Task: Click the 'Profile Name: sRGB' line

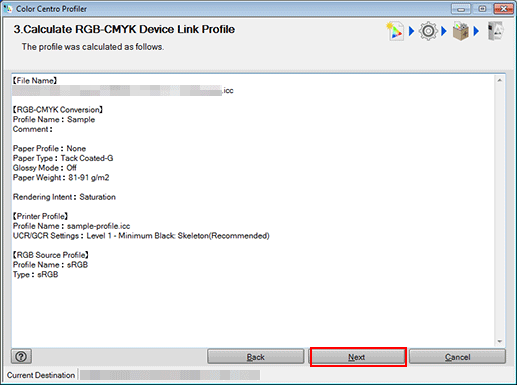Action: [50, 265]
